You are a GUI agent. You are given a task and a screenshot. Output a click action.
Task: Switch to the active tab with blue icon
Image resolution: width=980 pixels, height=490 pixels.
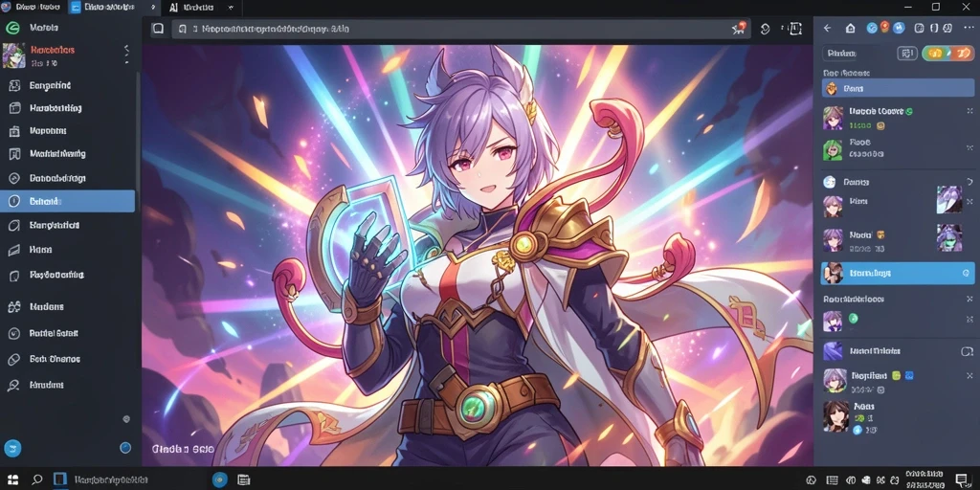point(113,8)
